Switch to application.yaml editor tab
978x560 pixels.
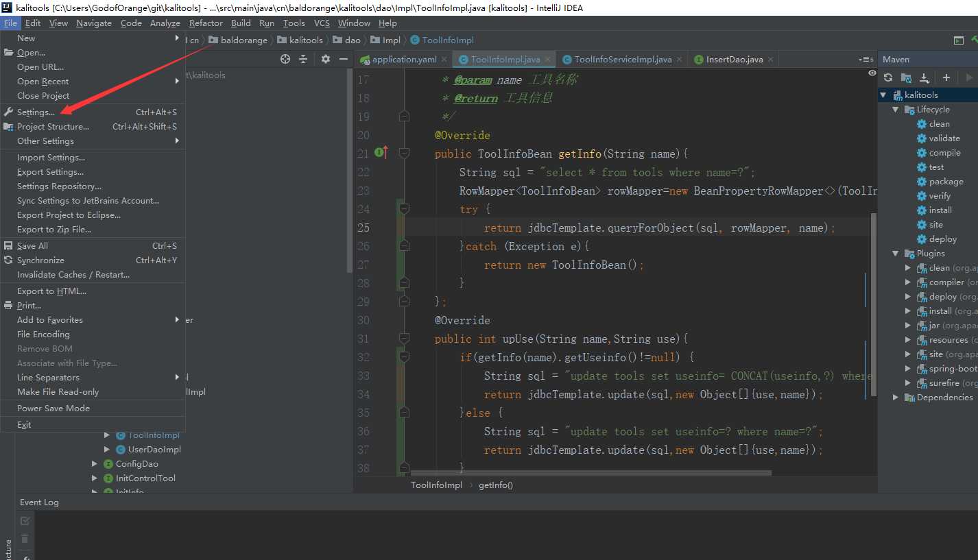(404, 60)
